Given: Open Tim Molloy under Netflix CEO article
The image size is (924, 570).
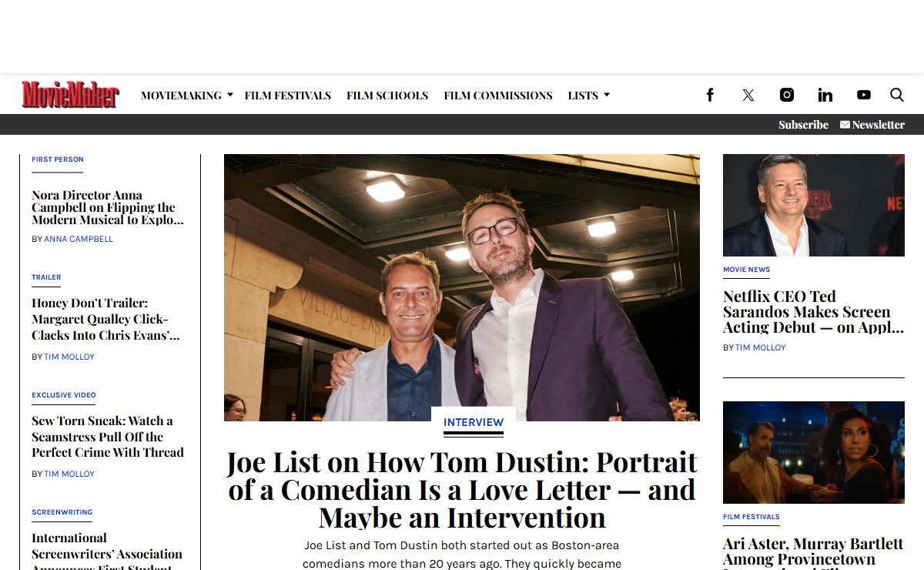Looking at the screenshot, I should click(761, 347).
